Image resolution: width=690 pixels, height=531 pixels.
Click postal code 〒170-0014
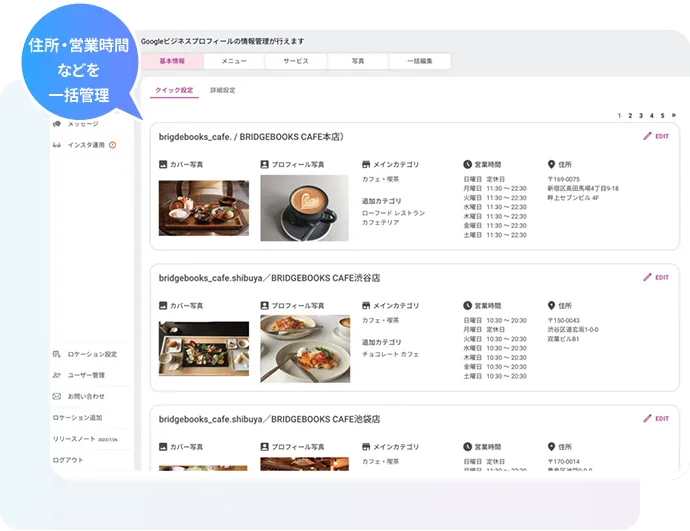click(x=564, y=462)
